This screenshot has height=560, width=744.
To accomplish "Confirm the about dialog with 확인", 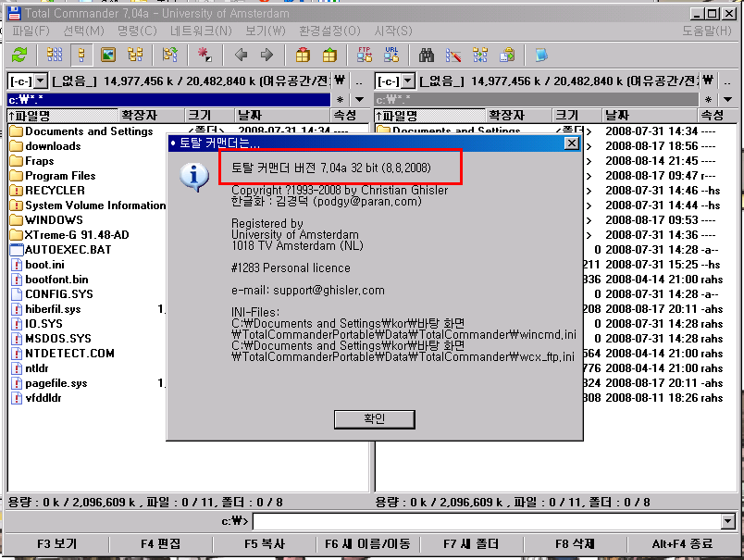I will (x=375, y=419).
